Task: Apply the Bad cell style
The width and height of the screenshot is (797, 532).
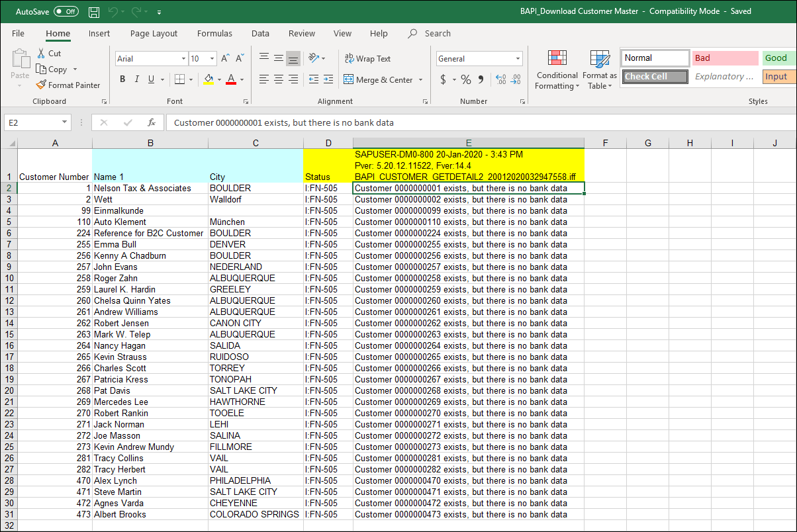Action: click(725, 58)
